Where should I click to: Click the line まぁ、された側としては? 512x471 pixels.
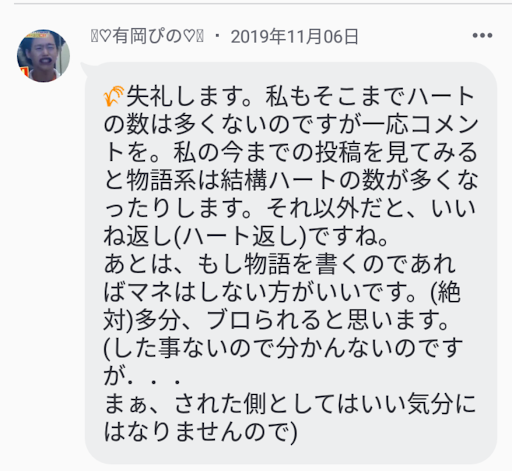(290, 404)
